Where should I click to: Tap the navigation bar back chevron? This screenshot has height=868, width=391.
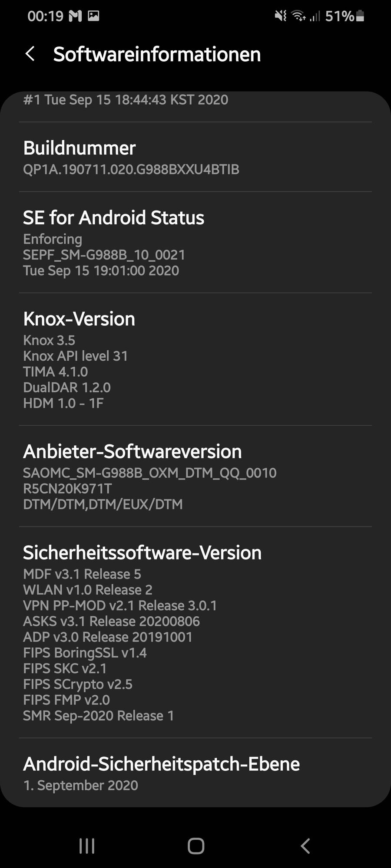point(305,846)
